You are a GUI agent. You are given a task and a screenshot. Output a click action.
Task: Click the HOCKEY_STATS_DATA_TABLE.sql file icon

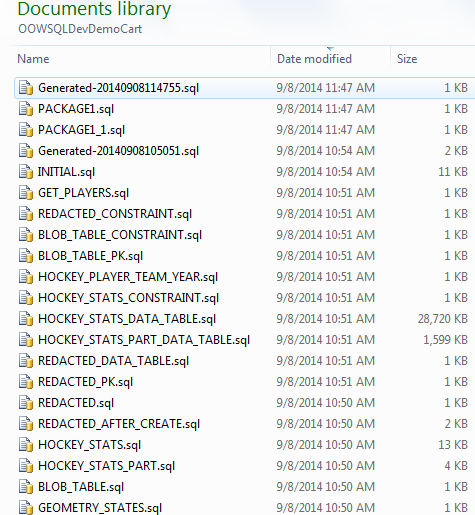click(26, 319)
